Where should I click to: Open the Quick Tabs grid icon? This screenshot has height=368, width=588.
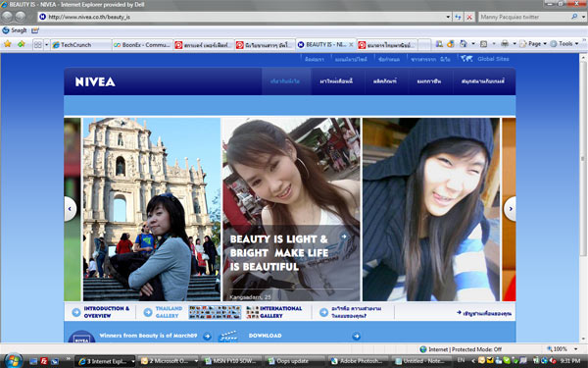[38, 45]
